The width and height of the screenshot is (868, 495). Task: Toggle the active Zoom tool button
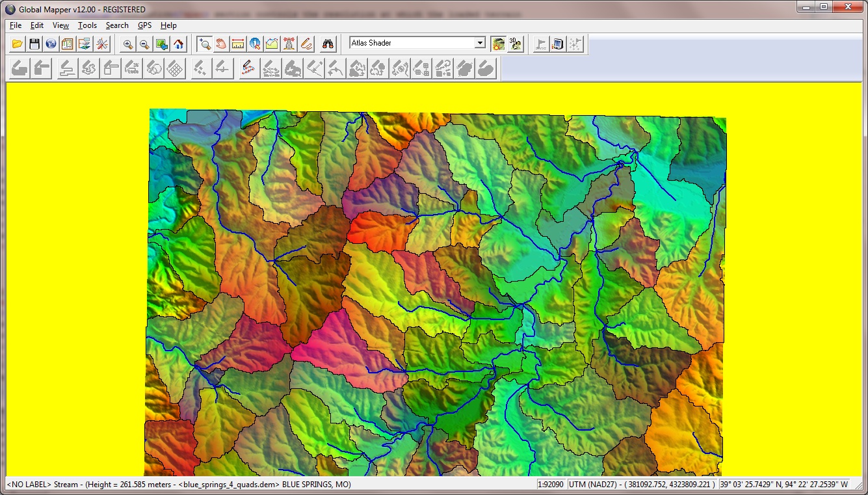tap(205, 44)
